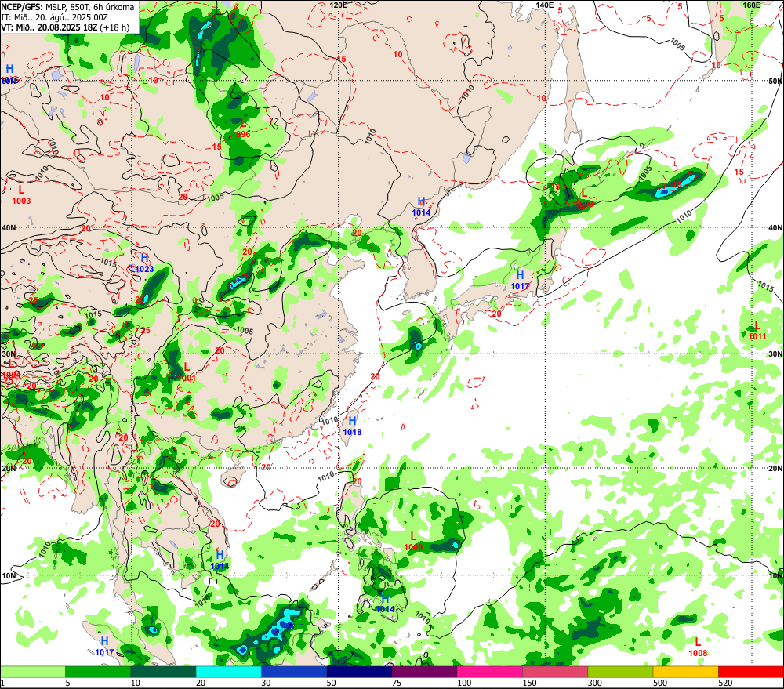Click the yellow-green 300–500 legend swatch
Screen dimensions: 784x689
click(620, 672)
